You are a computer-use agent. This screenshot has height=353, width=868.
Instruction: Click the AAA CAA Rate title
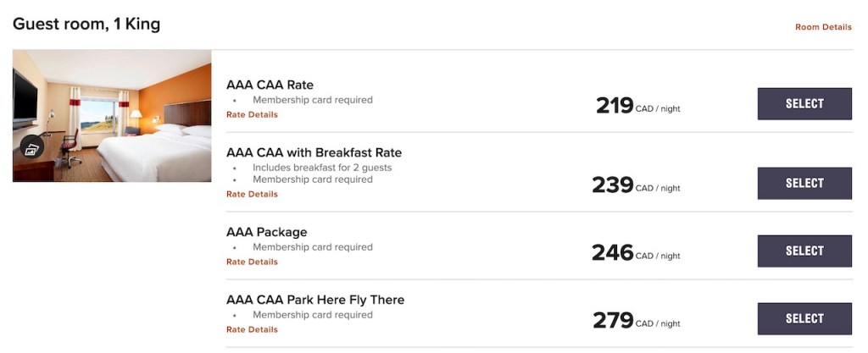pos(270,85)
